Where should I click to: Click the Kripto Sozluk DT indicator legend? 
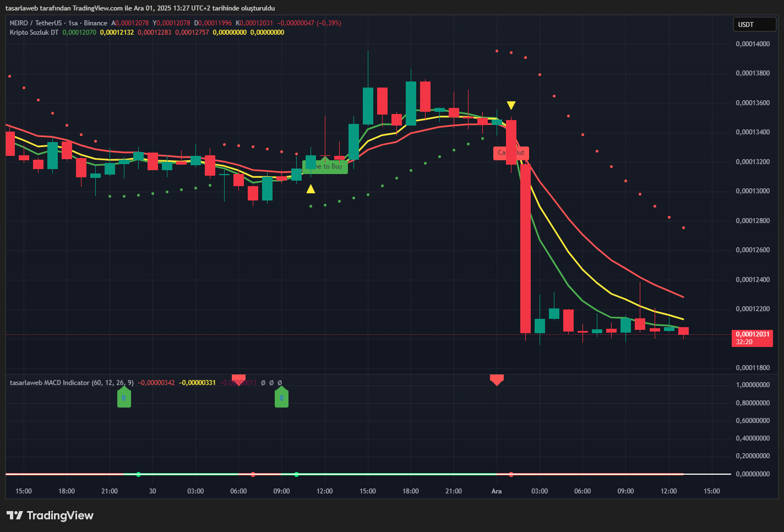[34, 32]
